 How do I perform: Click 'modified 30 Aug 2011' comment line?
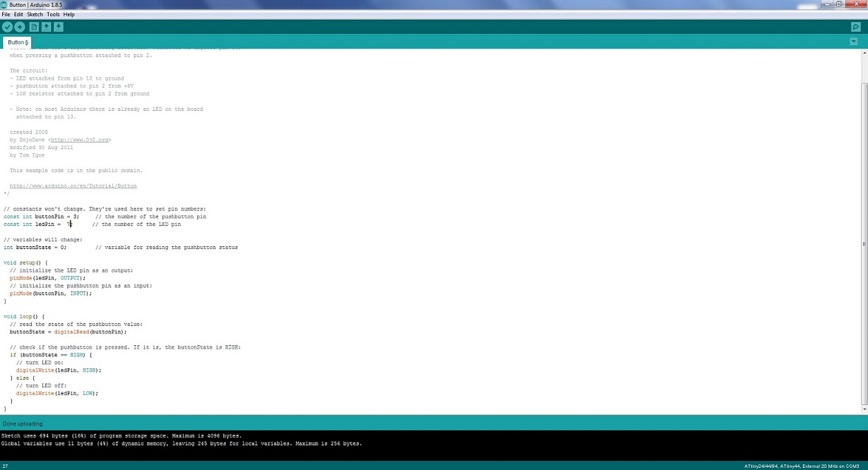click(41, 147)
